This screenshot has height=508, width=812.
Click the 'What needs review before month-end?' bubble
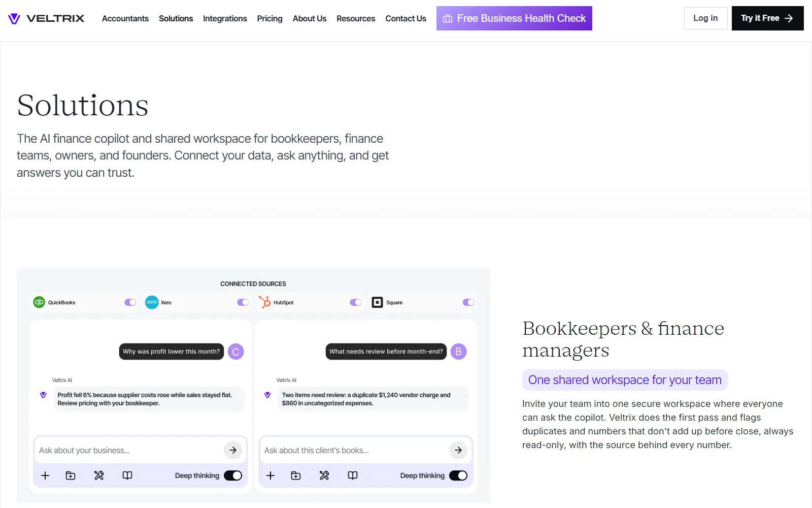[x=386, y=352]
